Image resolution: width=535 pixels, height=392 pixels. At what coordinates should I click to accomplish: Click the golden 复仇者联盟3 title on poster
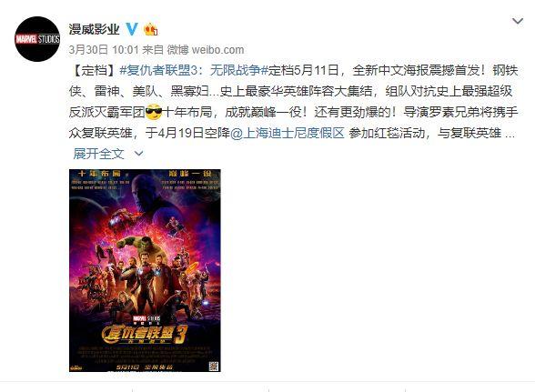145,334
